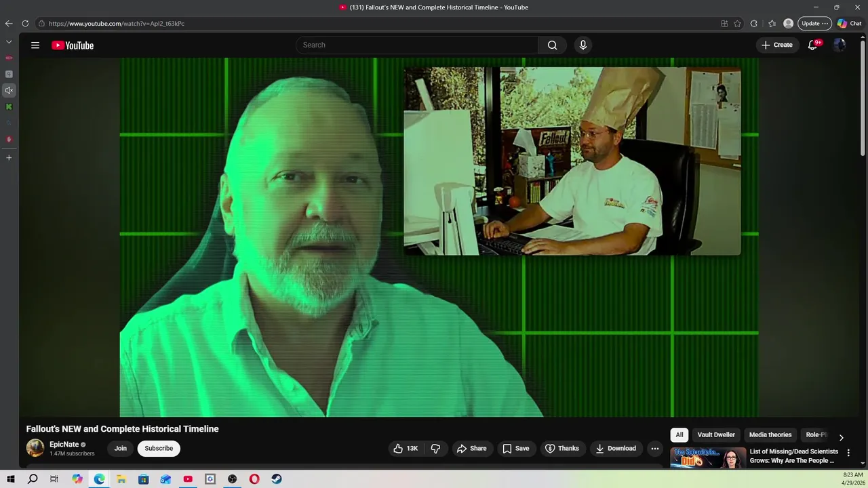Open File Explorer from taskbar
Screen dimensions: 868x488
point(121,479)
